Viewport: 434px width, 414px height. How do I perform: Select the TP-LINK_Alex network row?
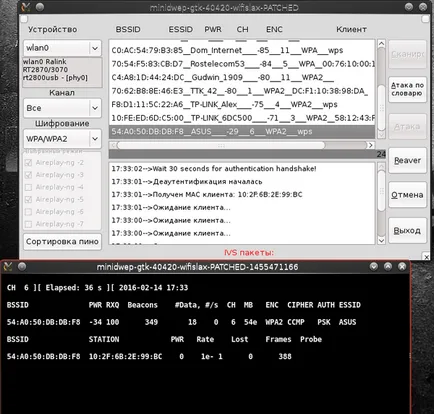point(242,104)
